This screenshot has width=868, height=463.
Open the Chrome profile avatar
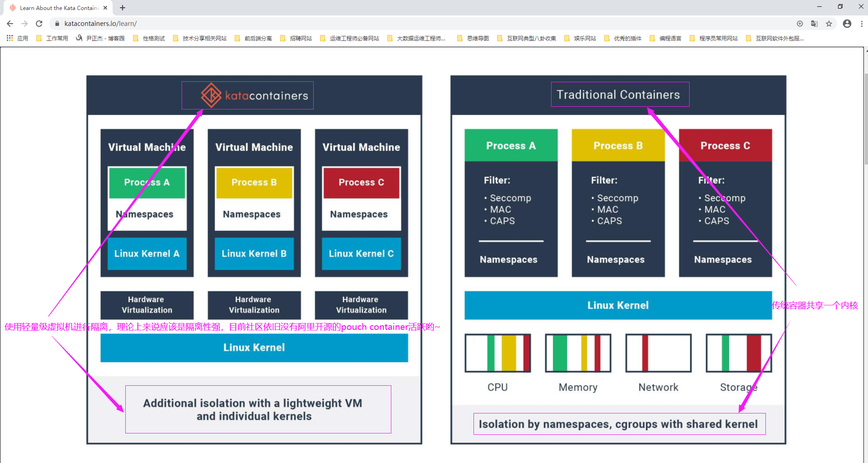847,24
